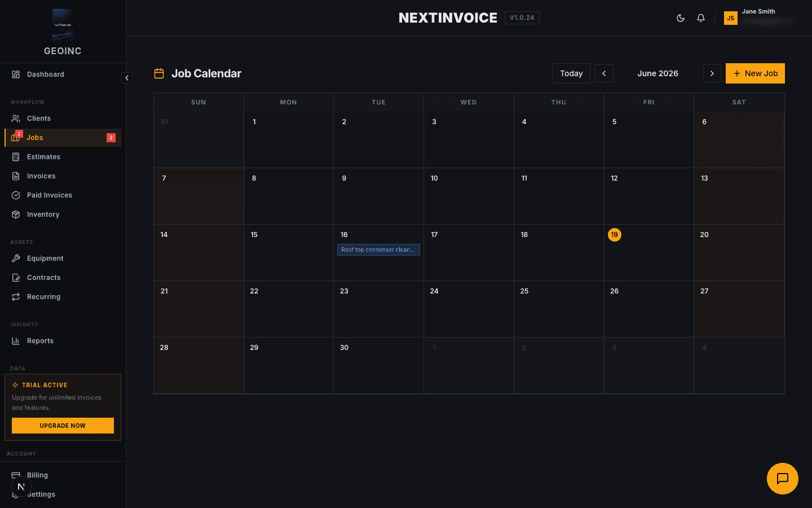Open Equipment menu item
Viewport: 812px width, 508px height.
(x=63, y=259)
